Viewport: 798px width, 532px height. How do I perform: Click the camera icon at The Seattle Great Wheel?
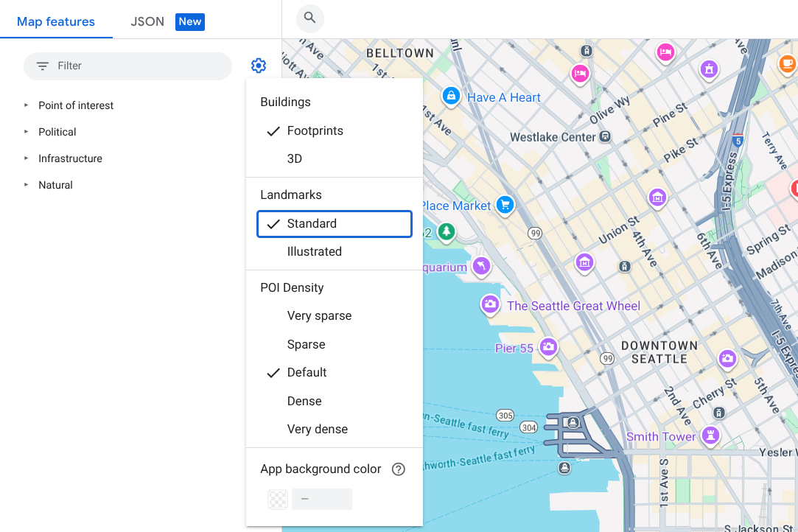[490, 304]
